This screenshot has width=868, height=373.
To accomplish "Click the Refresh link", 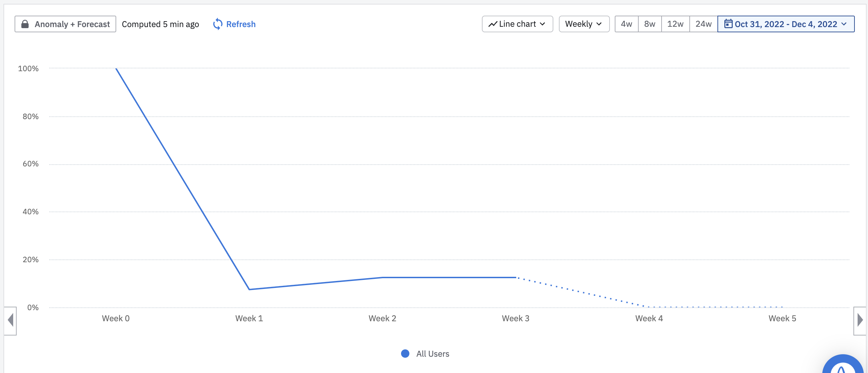I will [241, 24].
